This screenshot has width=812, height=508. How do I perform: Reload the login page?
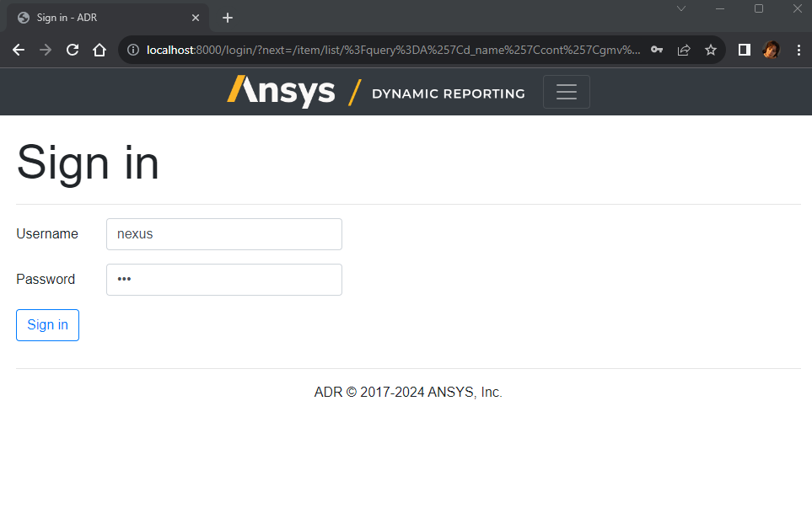(x=73, y=50)
